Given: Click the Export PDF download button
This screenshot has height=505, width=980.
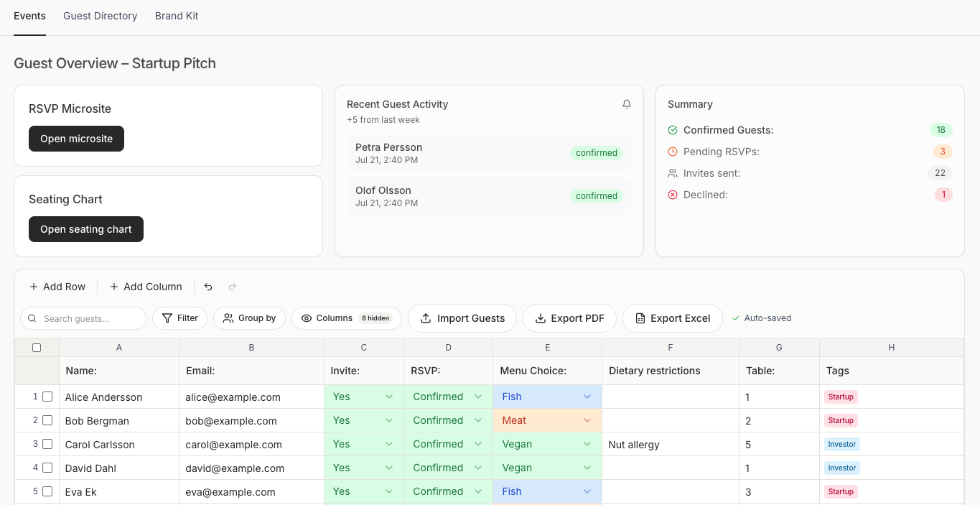Looking at the screenshot, I should 569,318.
